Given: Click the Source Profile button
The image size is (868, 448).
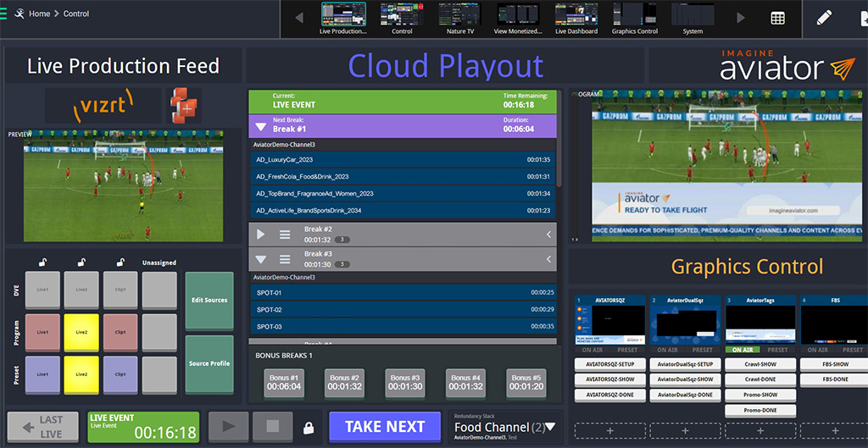Looking at the screenshot, I should coord(209,364).
